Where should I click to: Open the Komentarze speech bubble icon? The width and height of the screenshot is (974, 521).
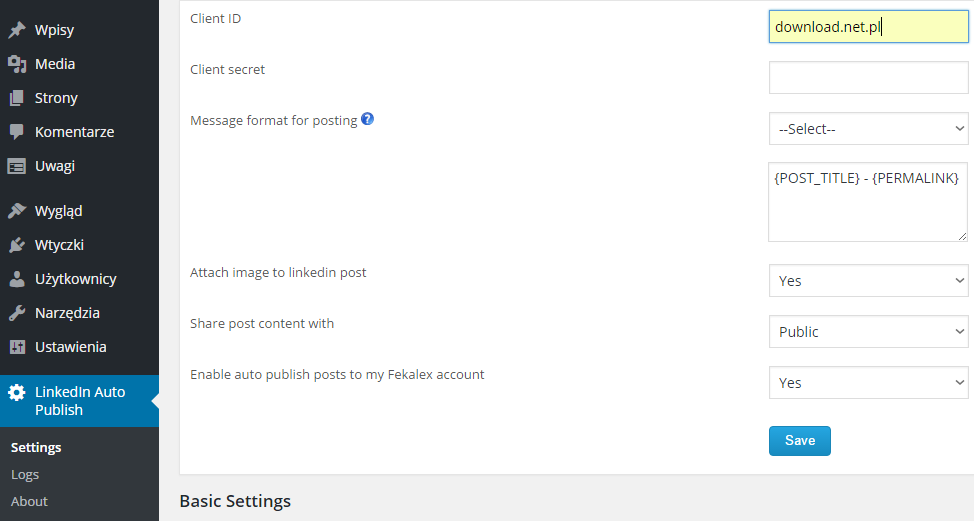coord(17,132)
